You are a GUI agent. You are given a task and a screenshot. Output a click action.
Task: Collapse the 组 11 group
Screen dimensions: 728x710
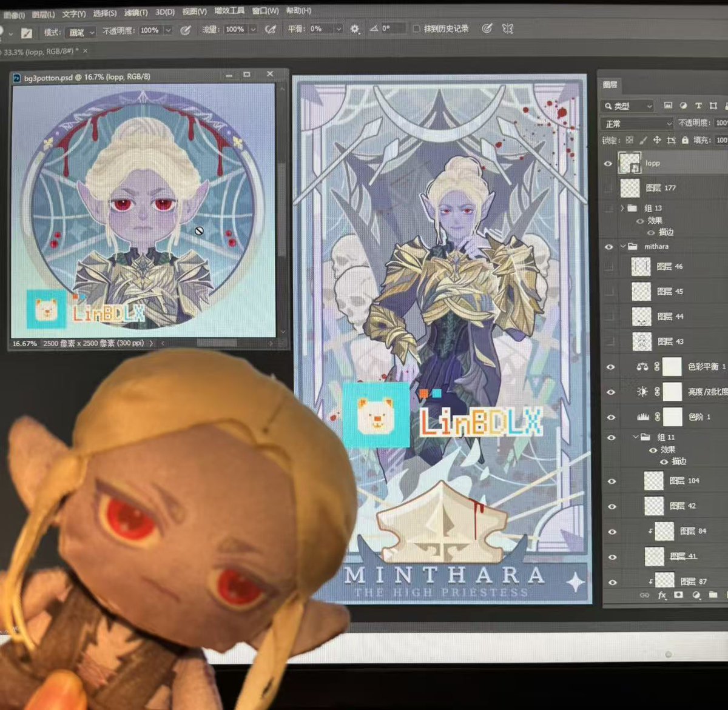coord(636,437)
